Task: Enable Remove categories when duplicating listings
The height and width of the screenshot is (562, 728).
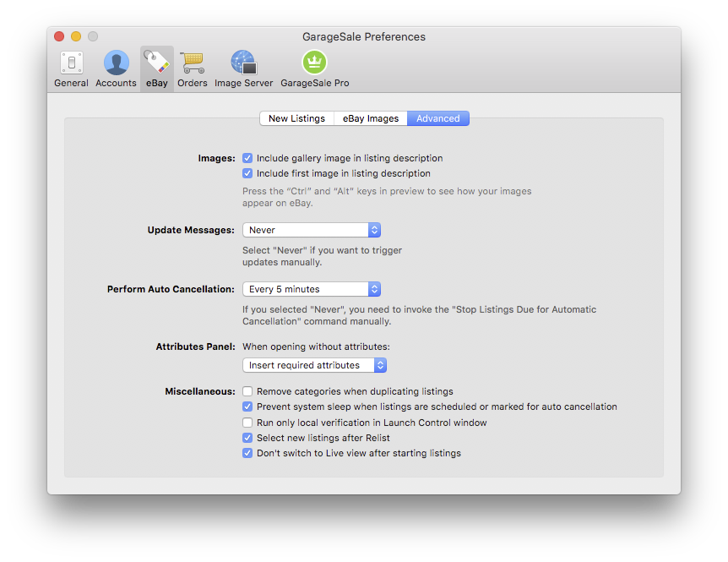Action: (247, 391)
